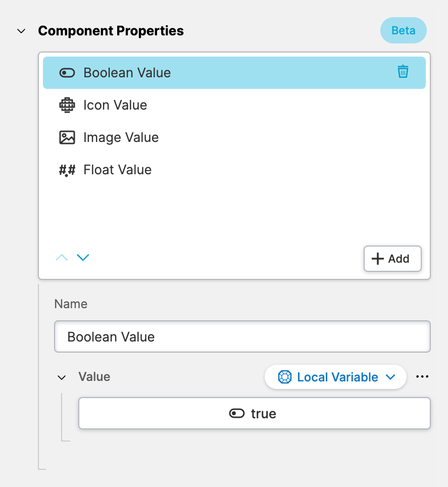Move property up with up arrow
This screenshot has width=448, height=487.
(x=62, y=258)
